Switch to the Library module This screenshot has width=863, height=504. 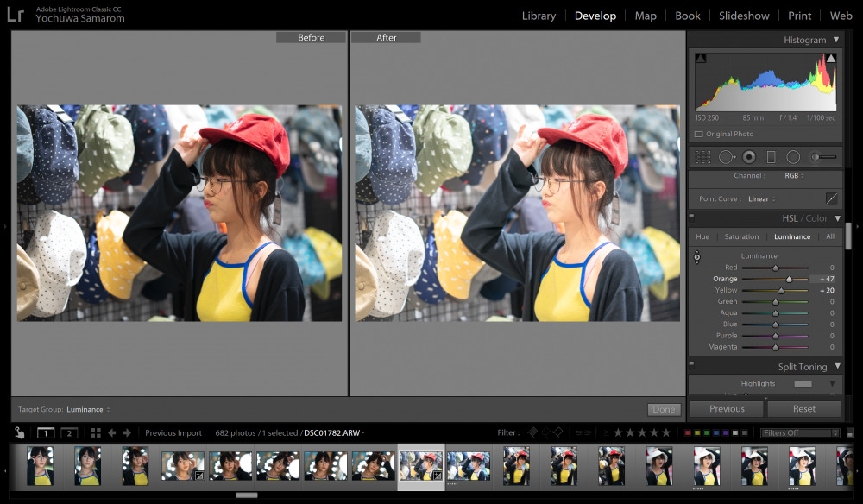539,16
